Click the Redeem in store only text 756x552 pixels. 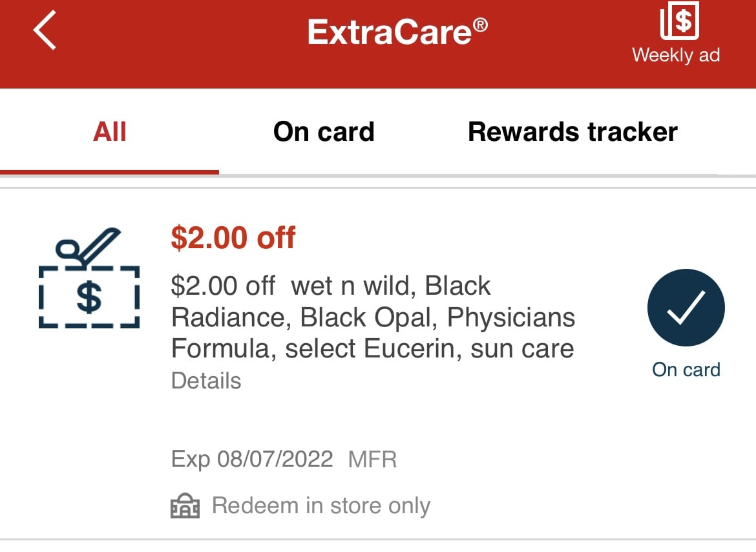click(x=321, y=505)
